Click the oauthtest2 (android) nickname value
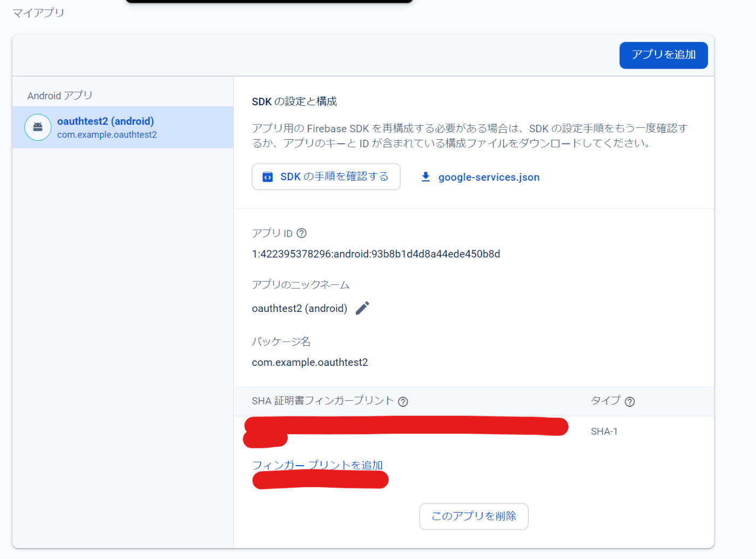 pyautogui.click(x=300, y=308)
